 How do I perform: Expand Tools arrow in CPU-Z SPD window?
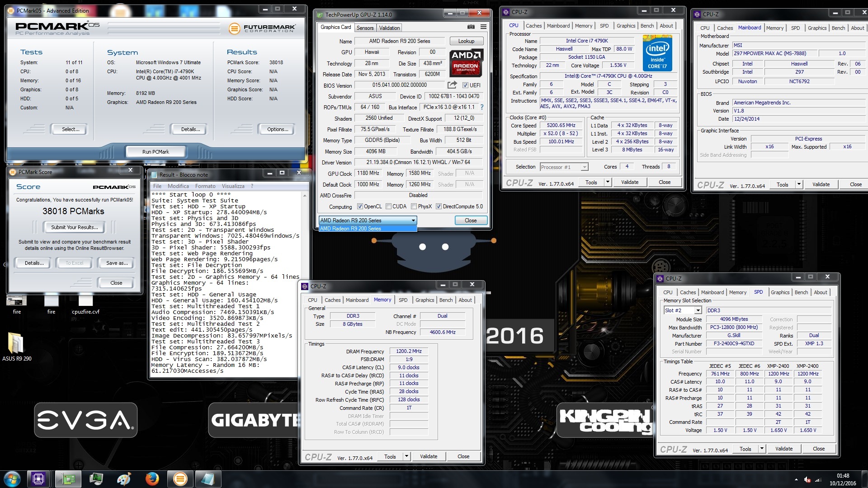[762, 449]
